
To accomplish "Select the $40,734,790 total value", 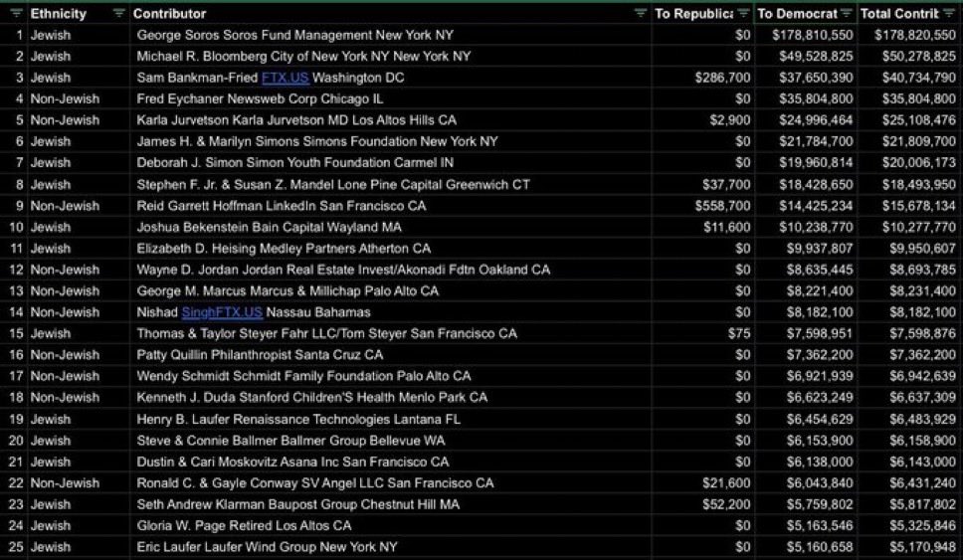I will (x=919, y=78).
